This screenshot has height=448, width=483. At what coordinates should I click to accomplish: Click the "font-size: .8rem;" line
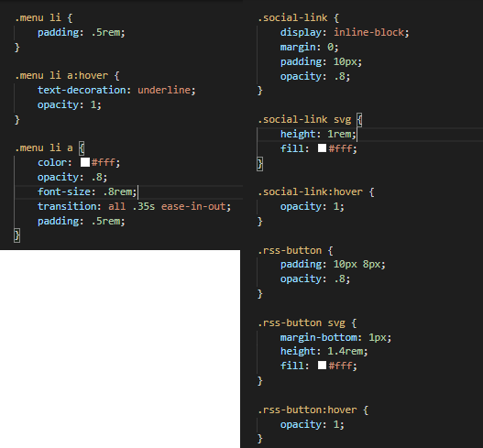click(87, 191)
